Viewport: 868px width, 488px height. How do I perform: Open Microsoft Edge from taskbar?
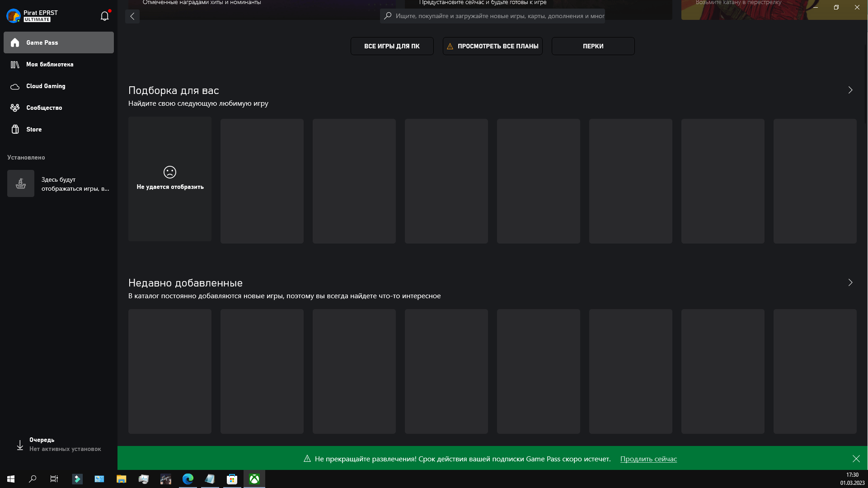188,479
